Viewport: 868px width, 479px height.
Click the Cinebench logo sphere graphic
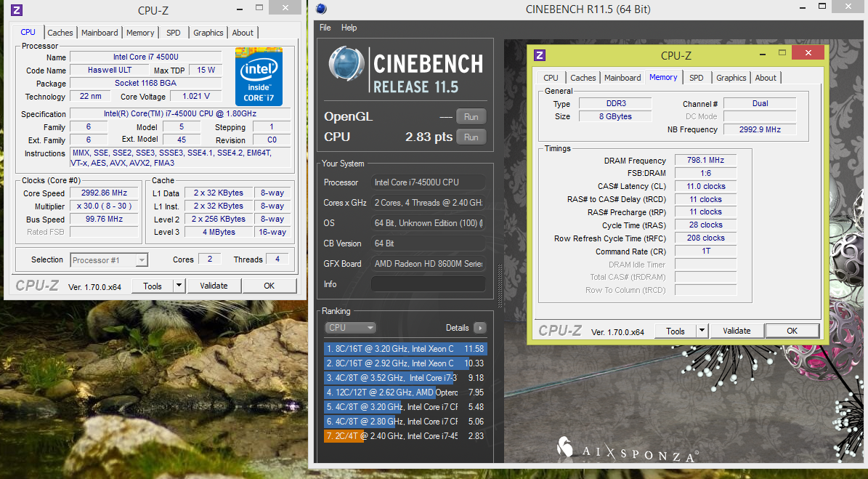pyautogui.click(x=346, y=64)
